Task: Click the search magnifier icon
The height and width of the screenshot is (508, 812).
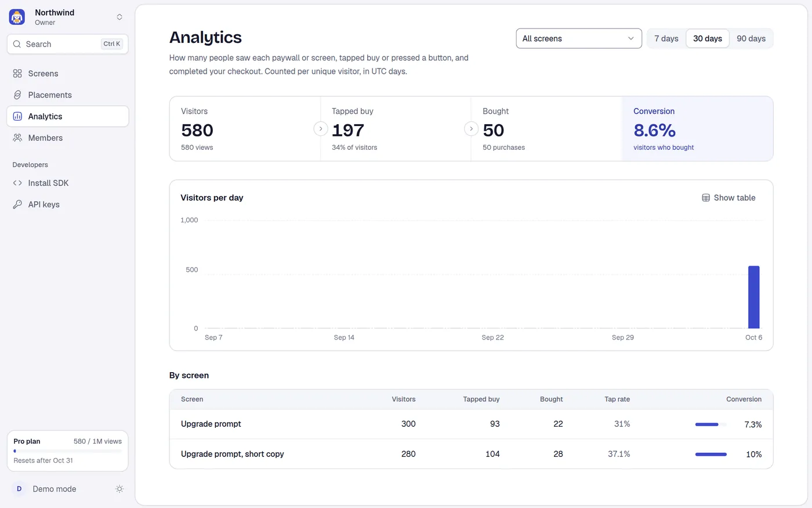Action: 17,44
